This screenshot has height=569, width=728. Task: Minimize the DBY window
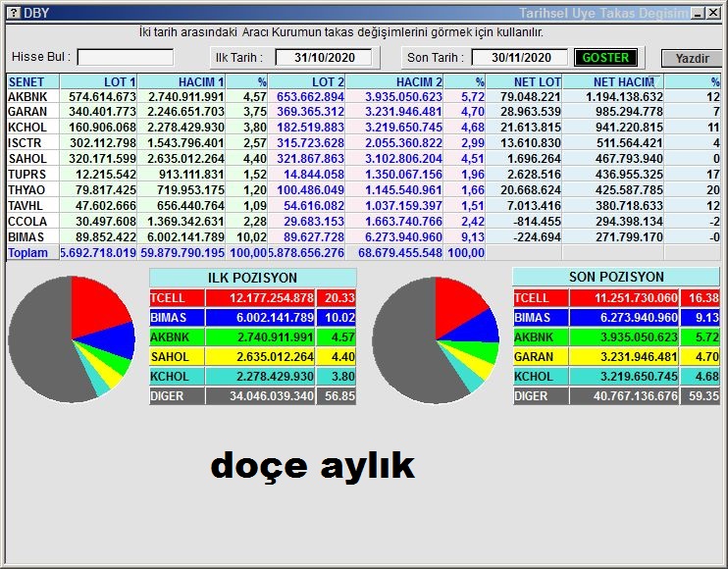click(x=698, y=13)
